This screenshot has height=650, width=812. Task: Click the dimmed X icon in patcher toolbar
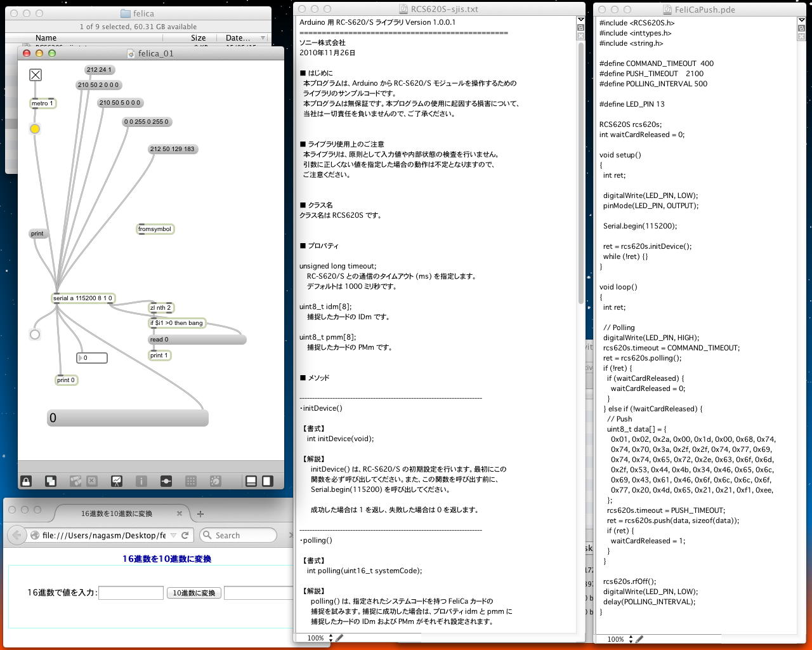pos(92,481)
